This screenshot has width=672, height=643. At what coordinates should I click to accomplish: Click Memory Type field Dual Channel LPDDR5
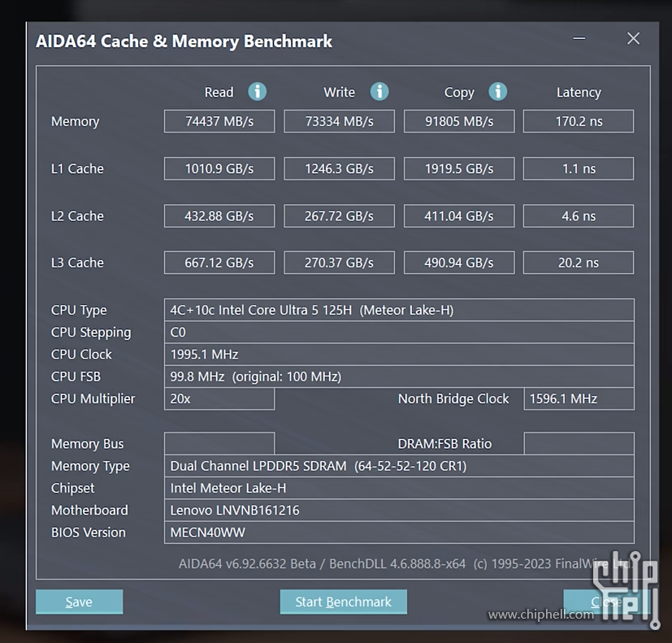[399, 466]
